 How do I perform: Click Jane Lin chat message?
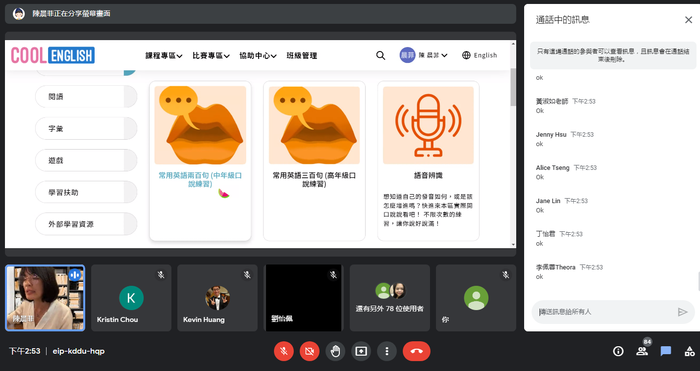pos(562,205)
